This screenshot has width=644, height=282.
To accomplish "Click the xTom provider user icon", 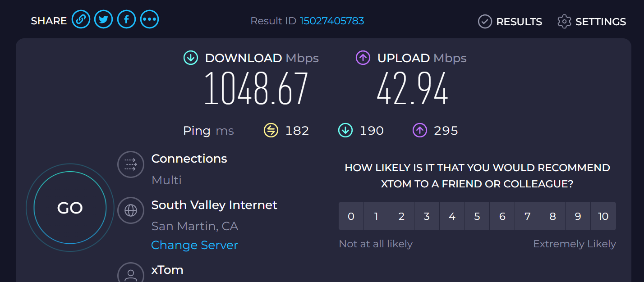I will pos(131,273).
